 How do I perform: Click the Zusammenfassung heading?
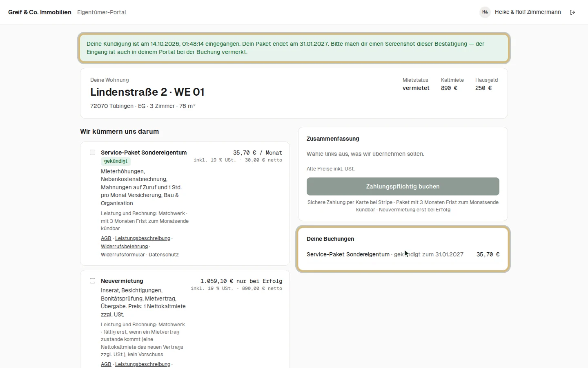coord(333,139)
